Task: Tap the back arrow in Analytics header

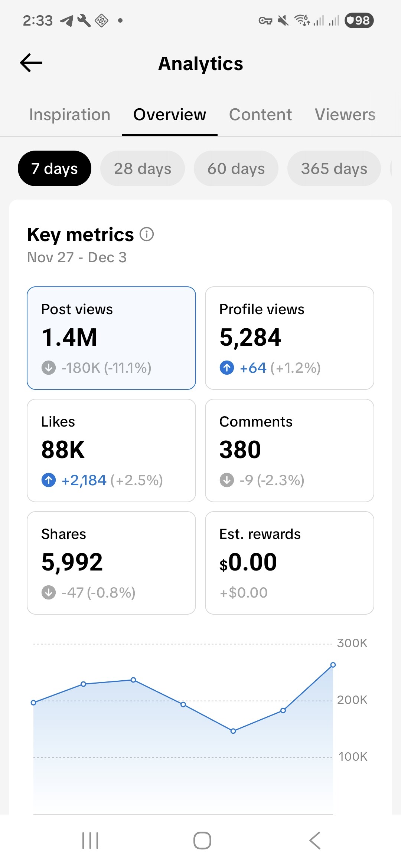Action: point(32,63)
